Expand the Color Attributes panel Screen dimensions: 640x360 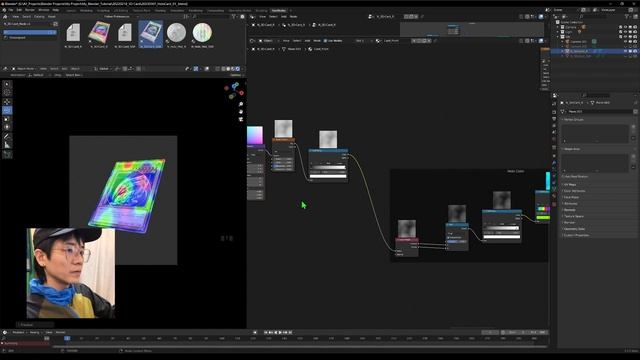coord(574,191)
